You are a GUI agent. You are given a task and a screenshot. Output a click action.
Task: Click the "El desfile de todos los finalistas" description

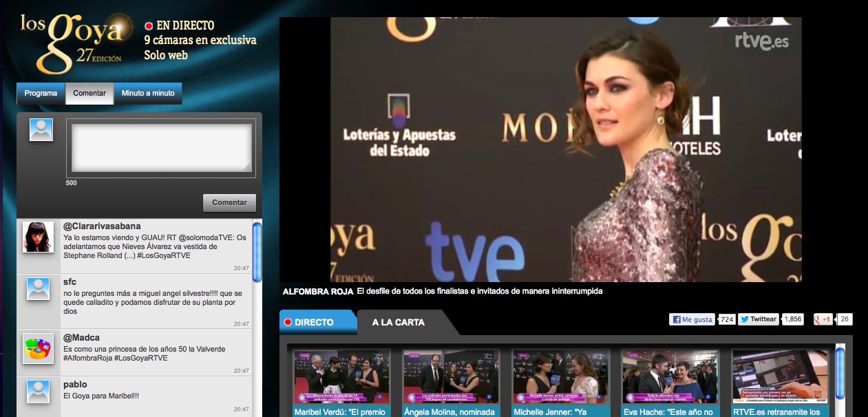point(480,291)
